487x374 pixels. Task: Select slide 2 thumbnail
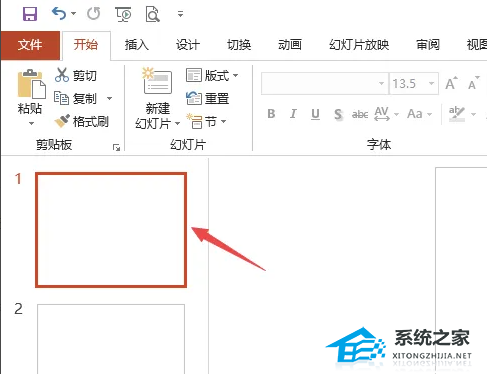[111, 339]
